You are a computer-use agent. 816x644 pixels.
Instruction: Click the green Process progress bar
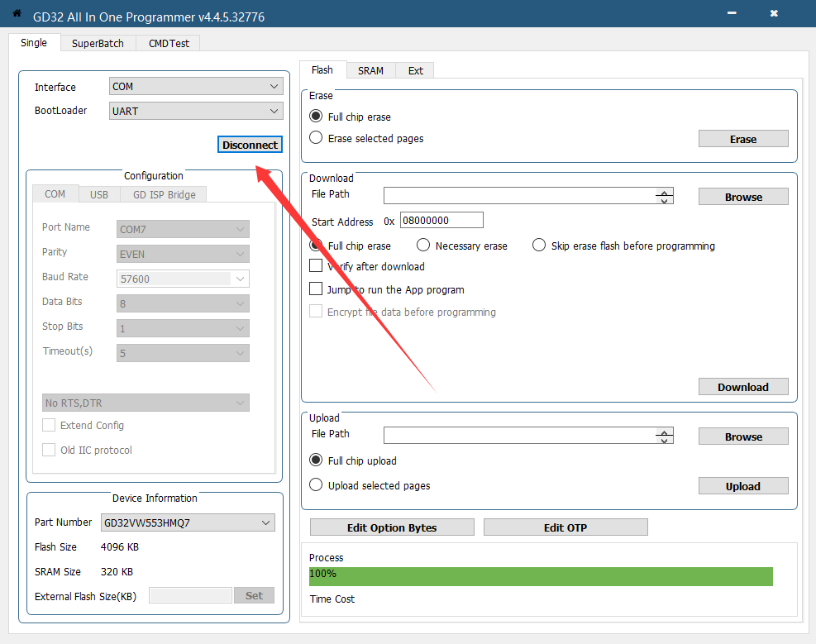(541, 576)
